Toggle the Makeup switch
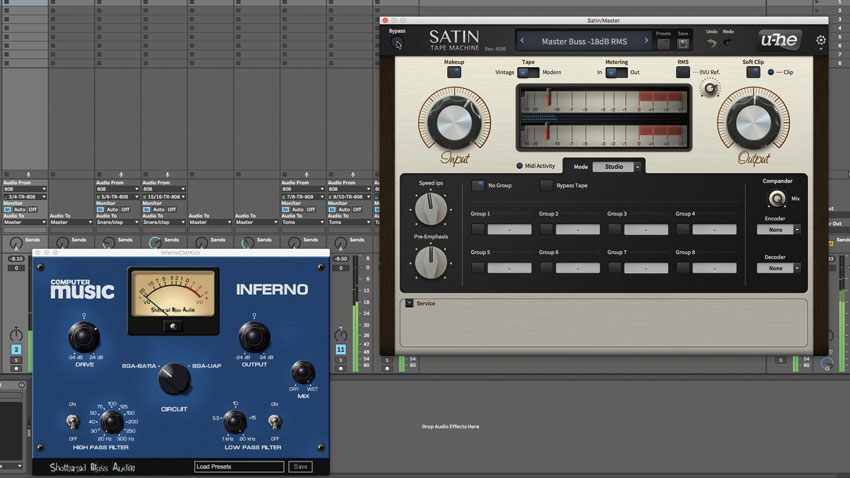The image size is (850, 478). [x=454, y=72]
